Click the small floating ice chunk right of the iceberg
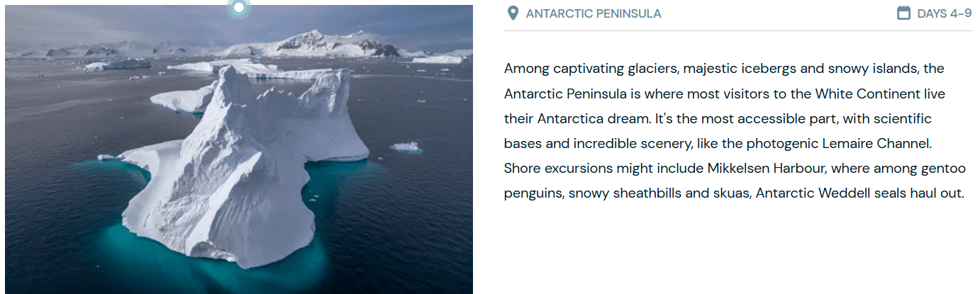 point(406,147)
